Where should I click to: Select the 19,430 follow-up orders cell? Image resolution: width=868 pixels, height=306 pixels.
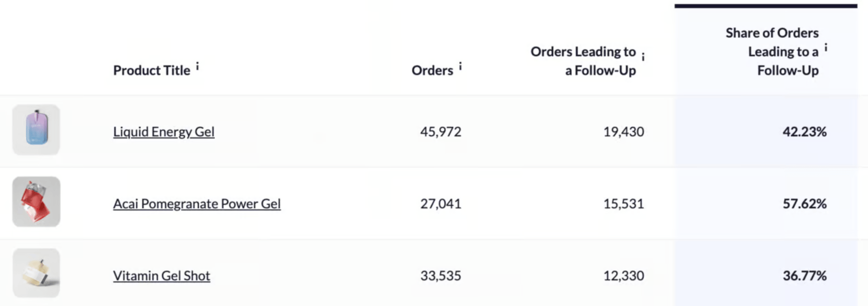(x=624, y=132)
